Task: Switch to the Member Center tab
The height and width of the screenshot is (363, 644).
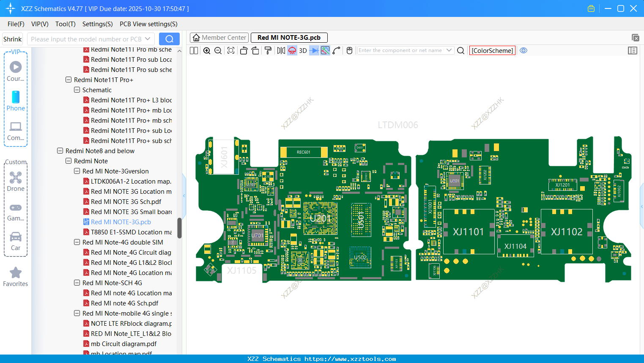Action: point(219,38)
